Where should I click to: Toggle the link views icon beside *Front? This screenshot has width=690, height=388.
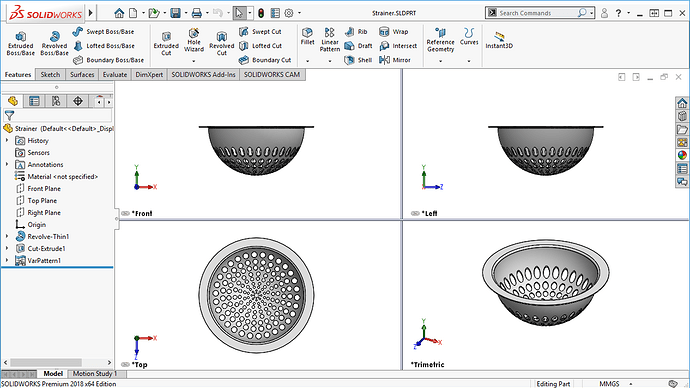pos(125,213)
